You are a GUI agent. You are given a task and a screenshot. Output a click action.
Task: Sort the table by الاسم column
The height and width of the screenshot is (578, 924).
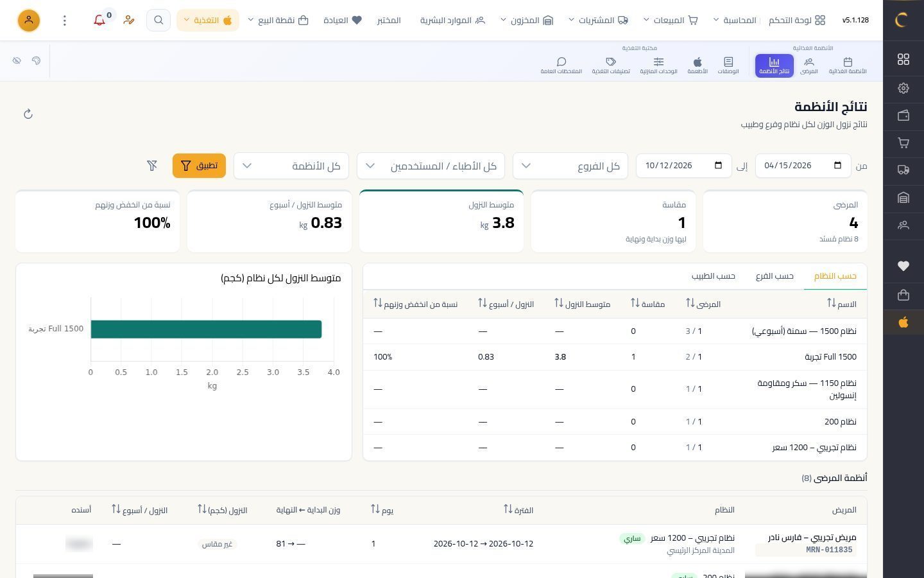click(x=842, y=304)
